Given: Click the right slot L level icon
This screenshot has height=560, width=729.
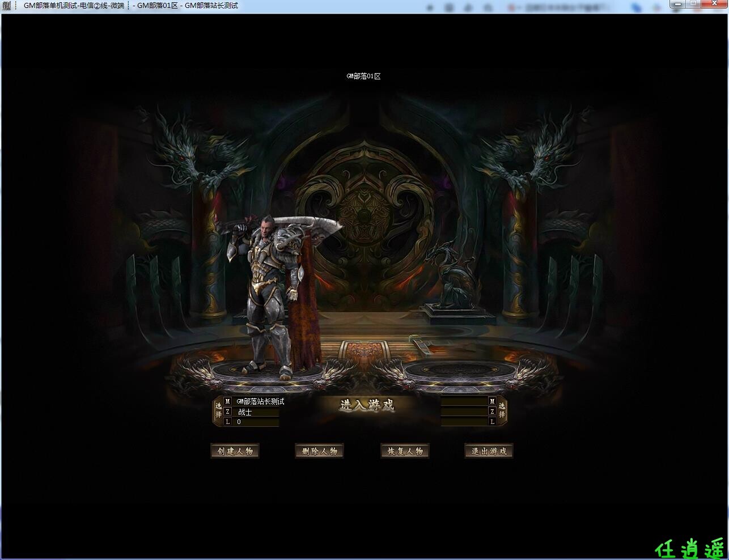Looking at the screenshot, I should 492,422.
